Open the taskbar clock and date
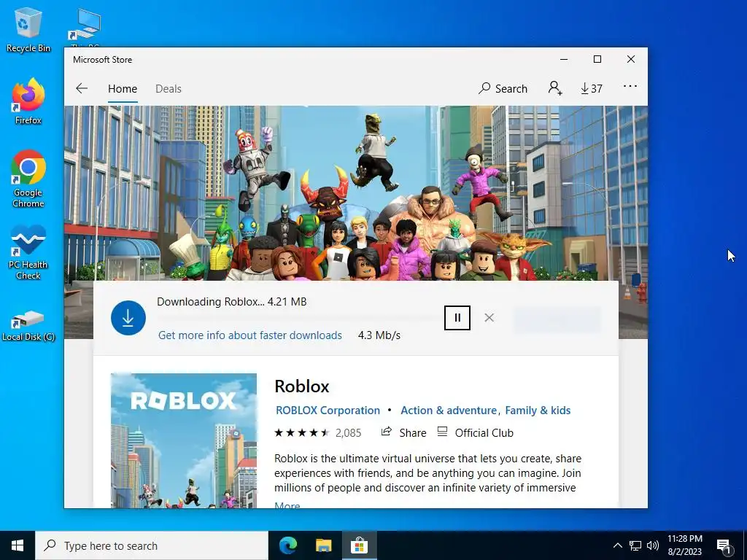The height and width of the screenshot is (560, 747). 684,545
